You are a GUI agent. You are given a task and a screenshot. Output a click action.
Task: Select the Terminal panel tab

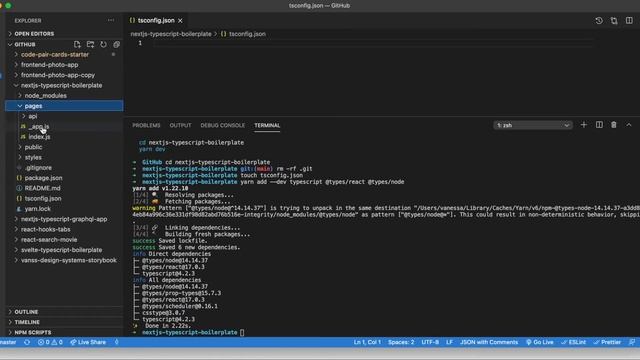click(267, 125)
